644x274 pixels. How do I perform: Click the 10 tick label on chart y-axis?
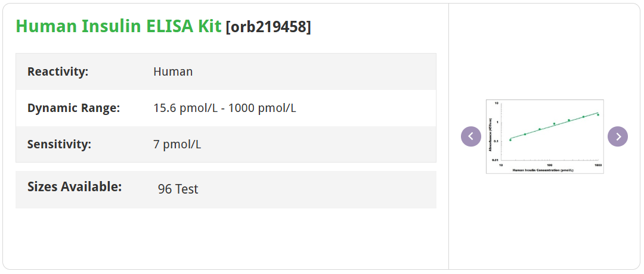497,104
